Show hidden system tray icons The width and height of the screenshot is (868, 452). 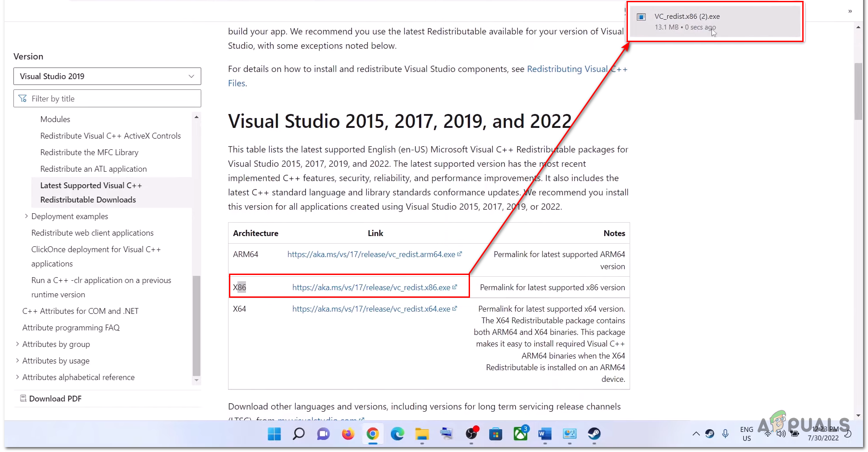click(696, 434)
